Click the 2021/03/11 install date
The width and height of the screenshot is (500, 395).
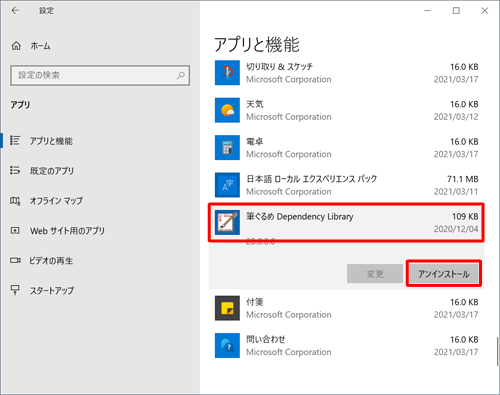click(x=456, y=192)
